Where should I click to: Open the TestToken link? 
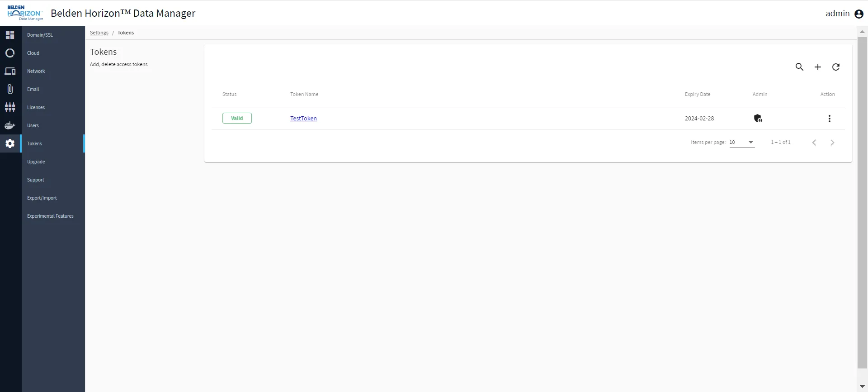(303, 119)
